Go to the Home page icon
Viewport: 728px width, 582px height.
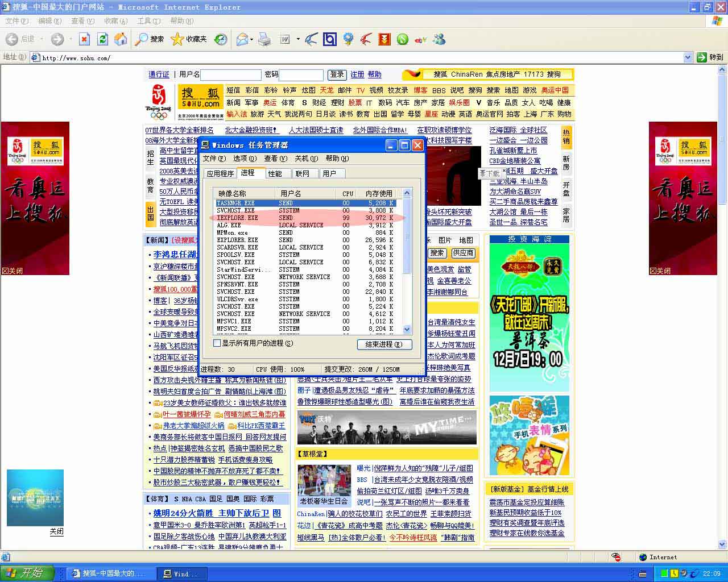pos(121,39)
